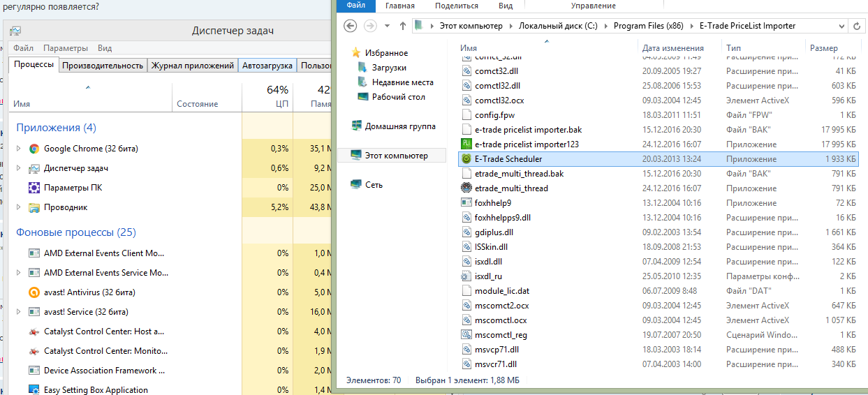Open Вид menu in Task Manager
Image resolution: width=868 pixels, height=395 pixels.
point(105,48)
